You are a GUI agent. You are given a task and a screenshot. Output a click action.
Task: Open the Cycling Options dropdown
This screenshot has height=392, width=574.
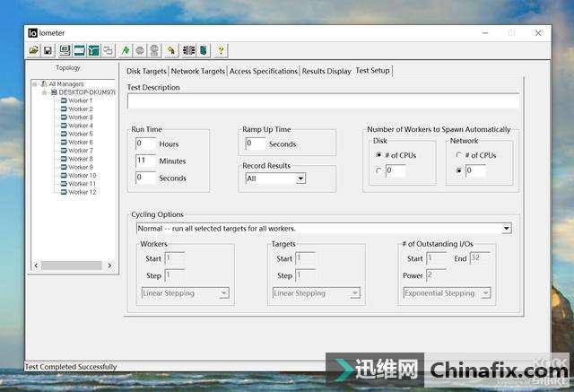506,229
